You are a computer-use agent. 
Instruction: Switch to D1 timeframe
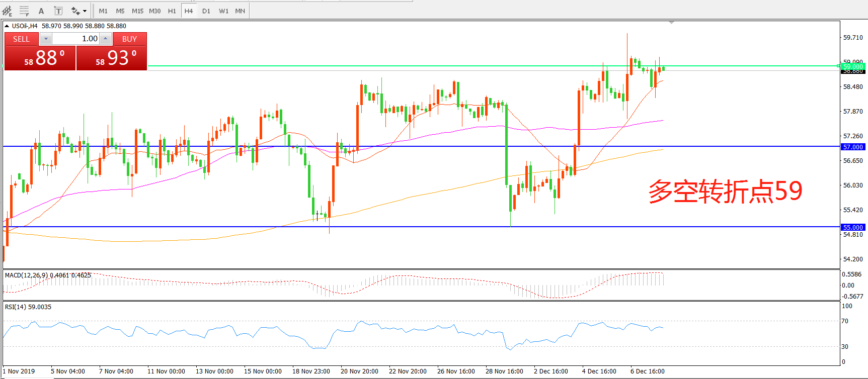206,11
